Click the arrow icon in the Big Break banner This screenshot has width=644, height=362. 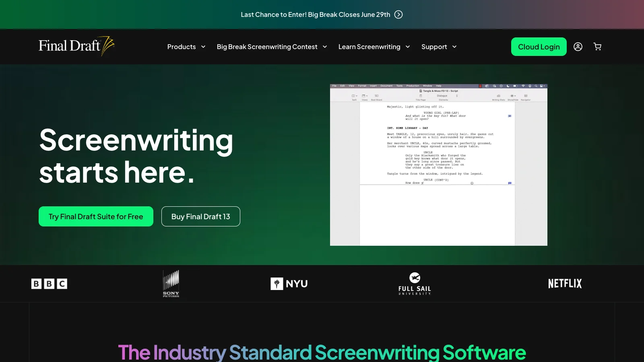point(398,14)
